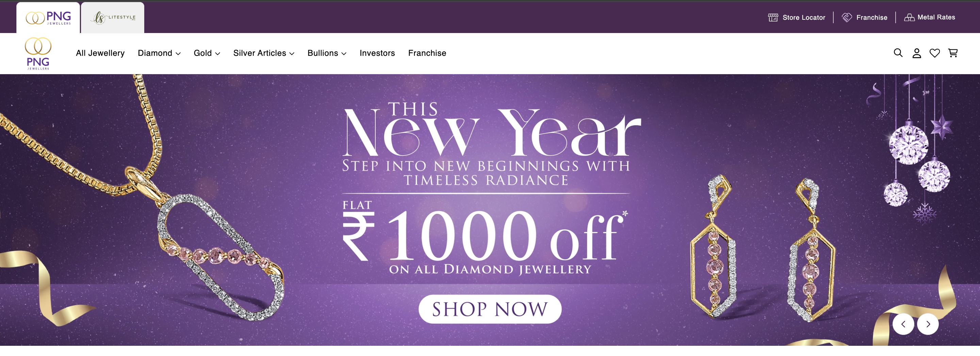This screenshot has height=356, width=980.
Task: Select the PNG Jewellers brand tab
Action: click(x=48, y=17)
